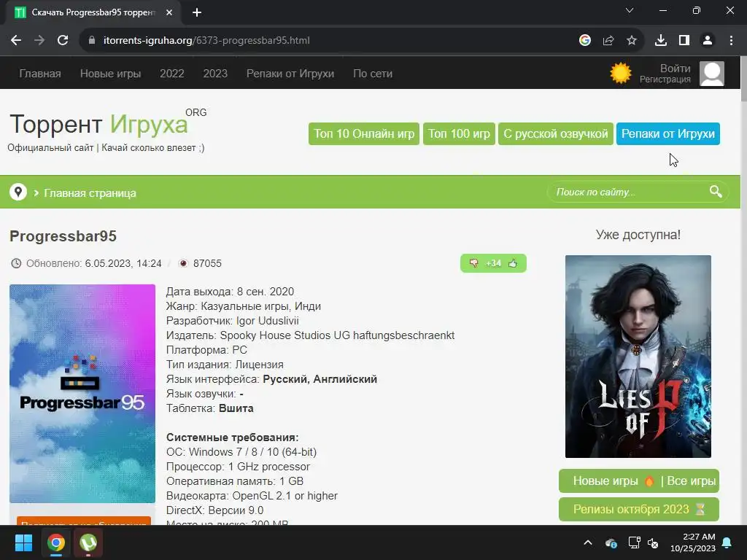Bookmark this page with star icon
747x560 pixels.
tap(631, 41)
